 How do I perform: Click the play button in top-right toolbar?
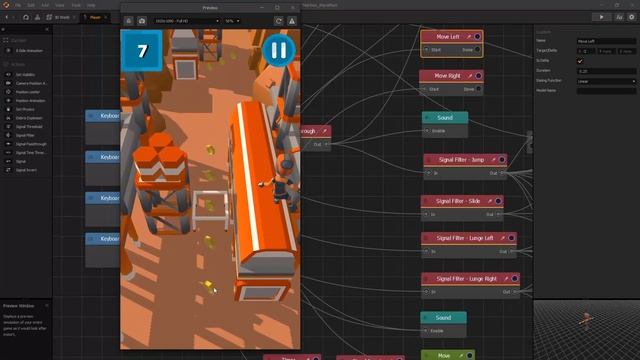tap(601, 17)
